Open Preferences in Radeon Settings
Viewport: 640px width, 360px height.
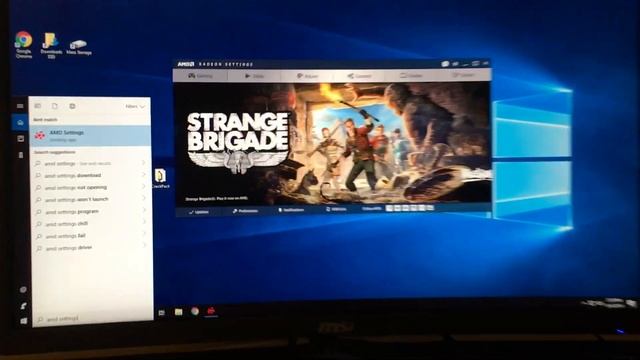pyautogui.click(x=245, y=211)
